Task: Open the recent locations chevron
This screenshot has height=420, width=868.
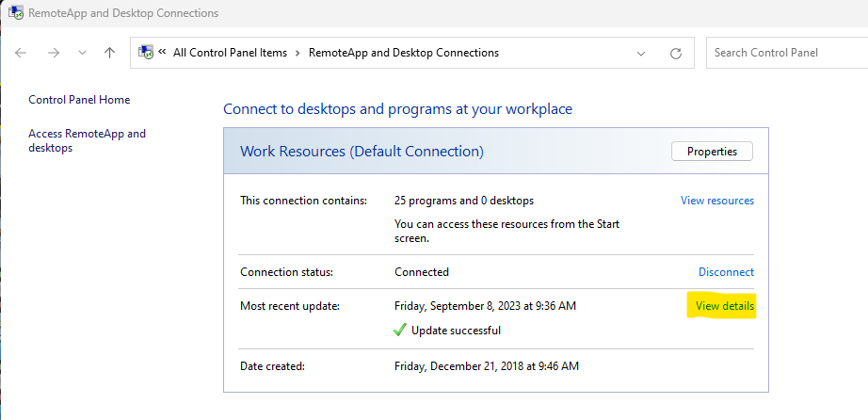Action: coord(83,53)
